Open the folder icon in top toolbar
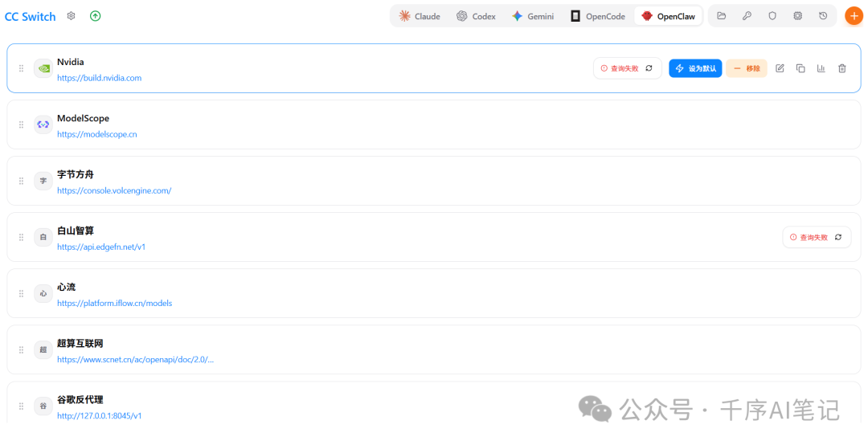Image resolution: width=868 pixels, height=445 pixels. point(721,16)
